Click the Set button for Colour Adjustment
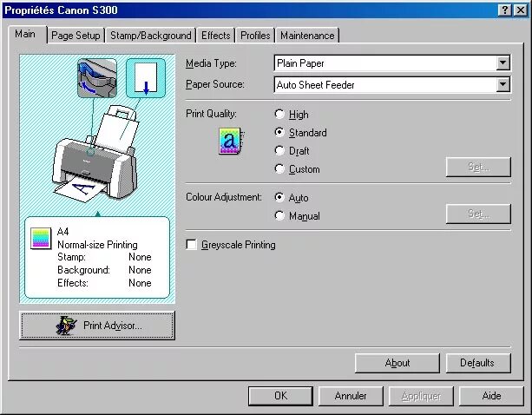This screenshot has height=415, width=532. (478, 214)
